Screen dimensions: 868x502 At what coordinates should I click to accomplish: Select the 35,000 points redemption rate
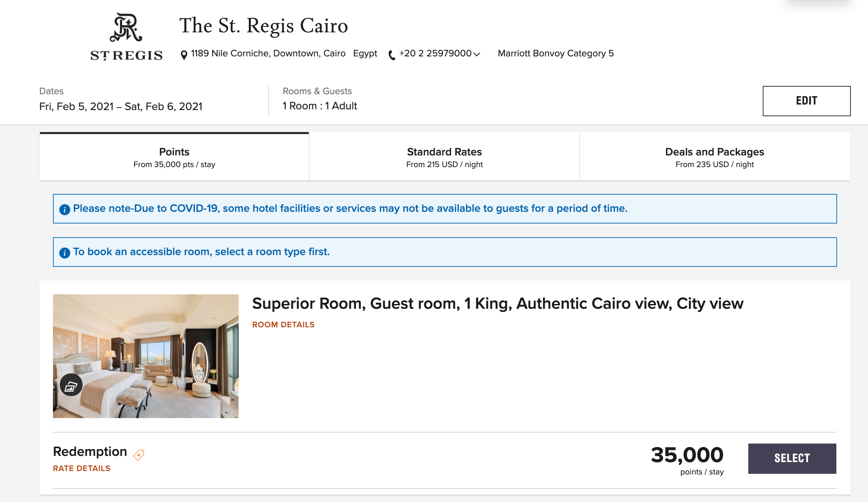coord(792,458)
